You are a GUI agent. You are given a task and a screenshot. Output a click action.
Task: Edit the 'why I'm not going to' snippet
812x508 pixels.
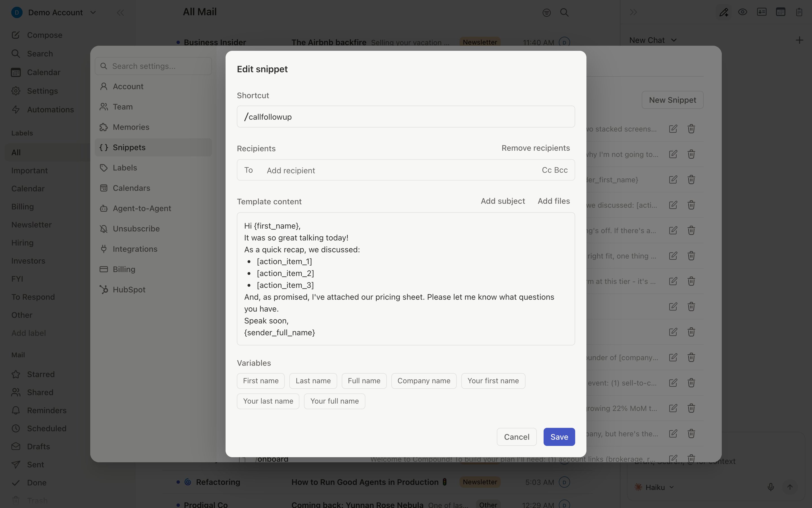pyautogui.click(x=673, y=154)
